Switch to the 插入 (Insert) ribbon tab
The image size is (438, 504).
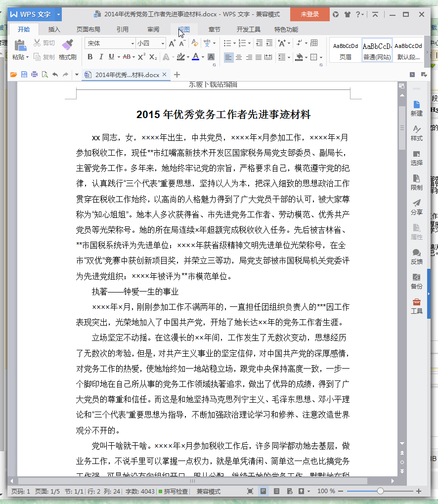[54, 29]
